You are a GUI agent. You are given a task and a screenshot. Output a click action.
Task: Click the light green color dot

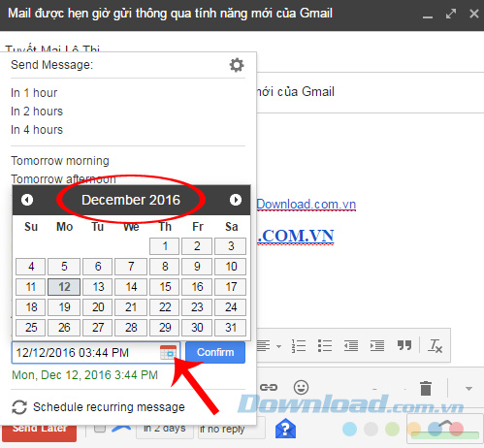(x=392, y=430)
